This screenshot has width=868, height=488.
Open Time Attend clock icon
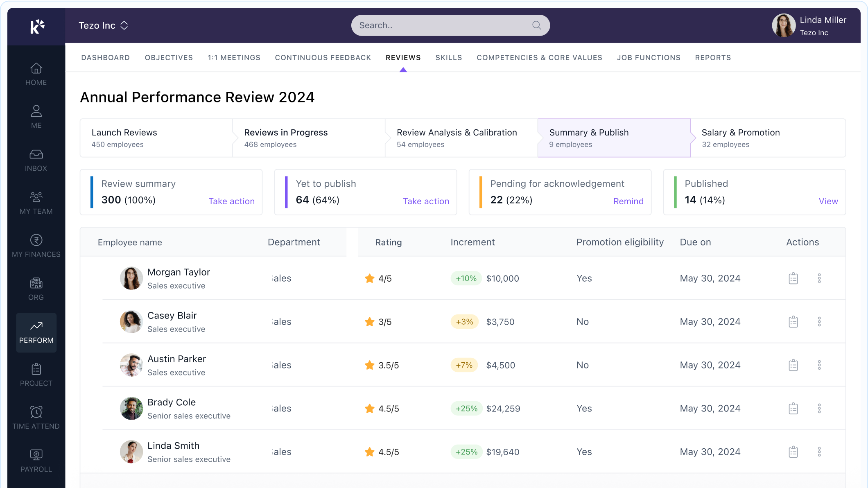(36, 412)
